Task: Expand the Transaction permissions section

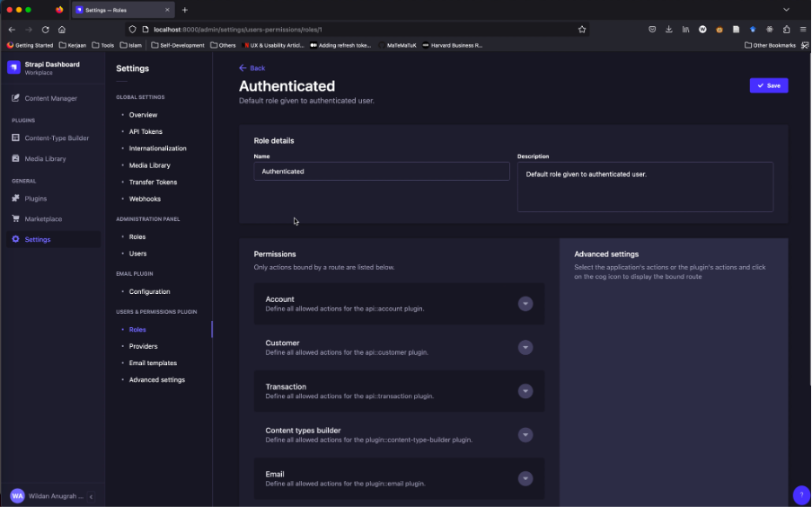Action: click(x=525, y=391)
